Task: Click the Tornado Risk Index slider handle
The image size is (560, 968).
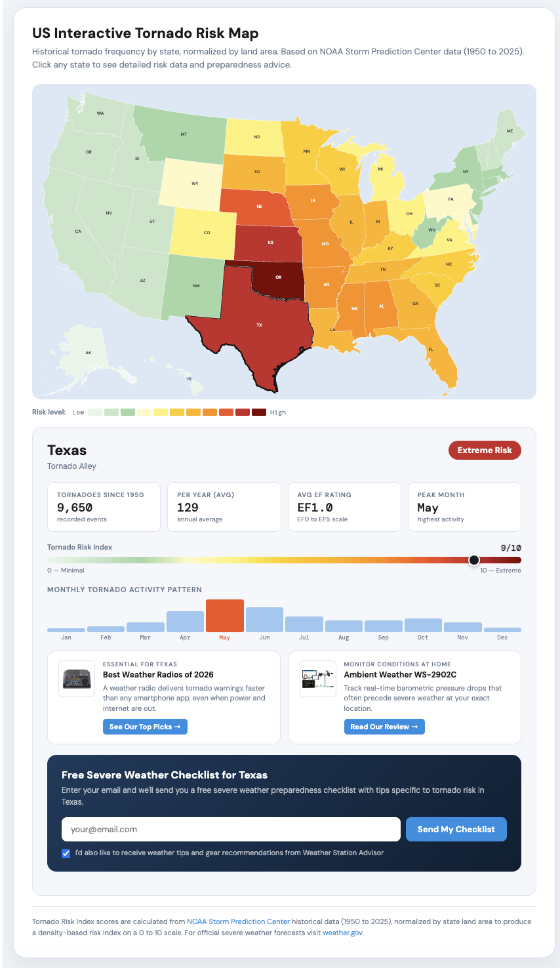Action: 474,560
